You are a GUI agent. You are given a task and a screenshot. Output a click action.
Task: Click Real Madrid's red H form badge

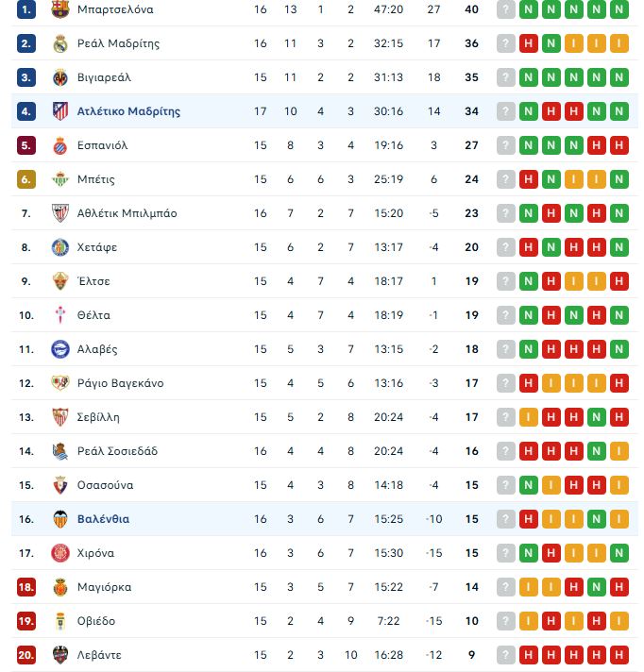coord(529,43)
